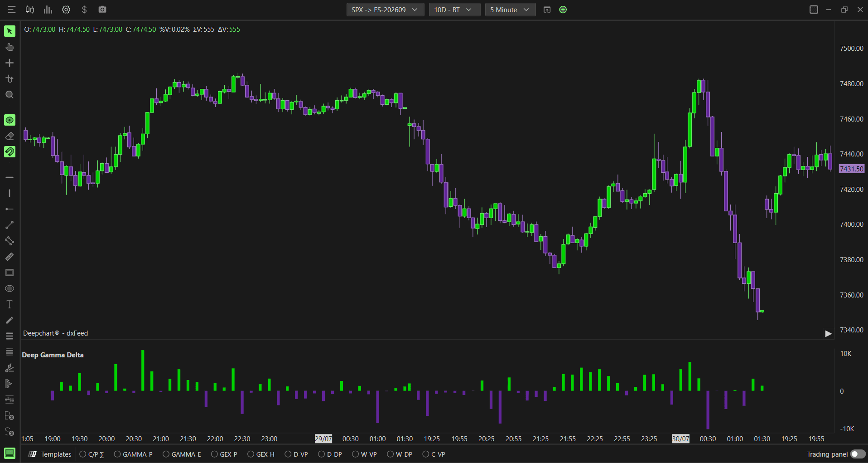Open the SPX -> ES-202609 symbol dropdown

385,10
